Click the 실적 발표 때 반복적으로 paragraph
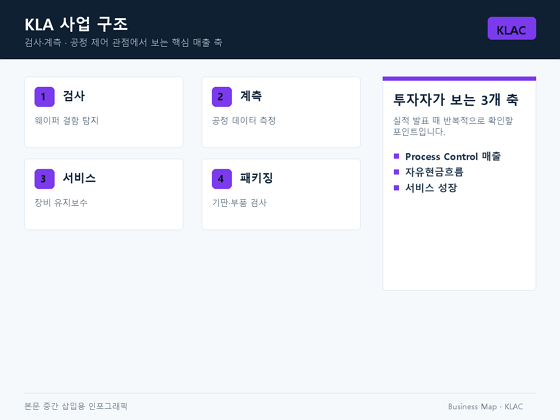This screenshot has width=560, height=420. pos(453,126)
